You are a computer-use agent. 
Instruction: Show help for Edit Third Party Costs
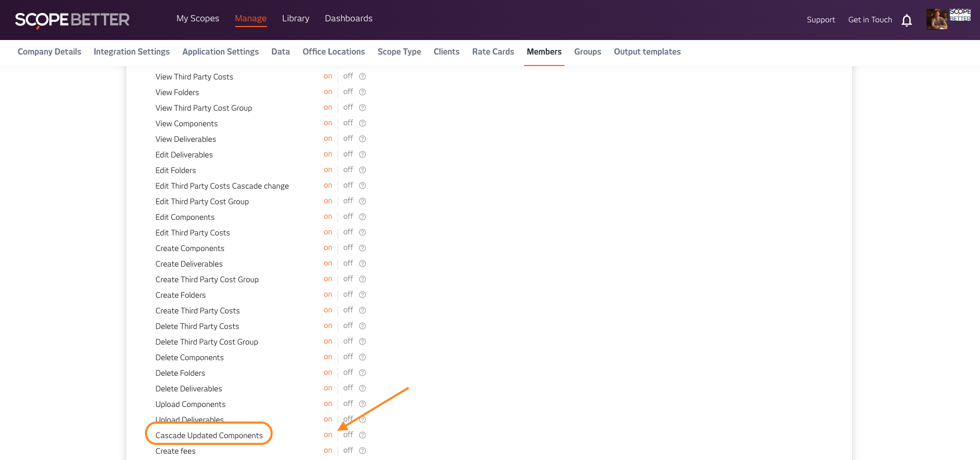[363, 232]
